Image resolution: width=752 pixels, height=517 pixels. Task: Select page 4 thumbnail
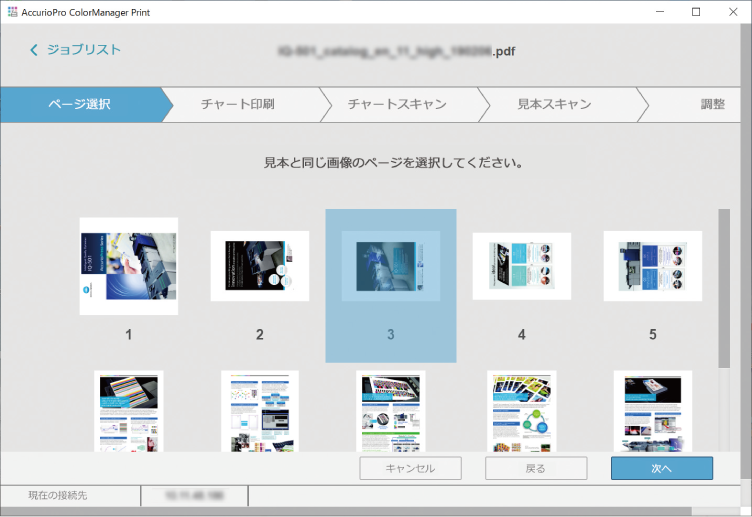[x=522, y=266]
